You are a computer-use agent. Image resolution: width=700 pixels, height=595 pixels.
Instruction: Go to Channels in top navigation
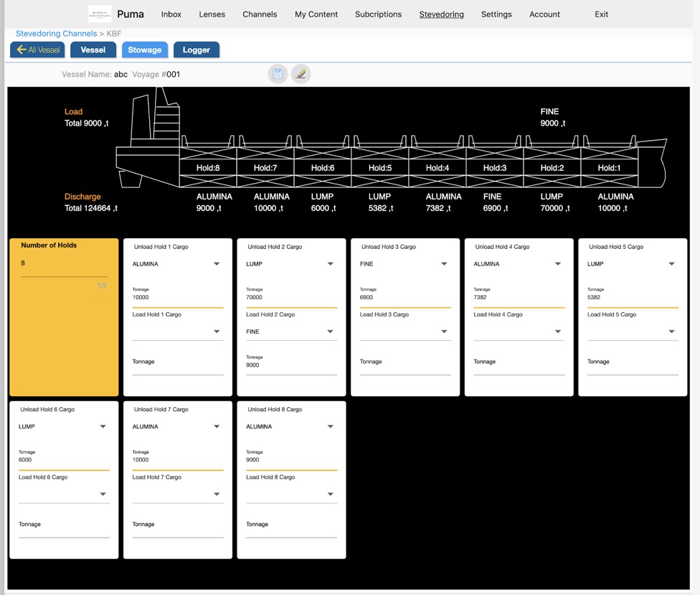click(x=260, y=14)
